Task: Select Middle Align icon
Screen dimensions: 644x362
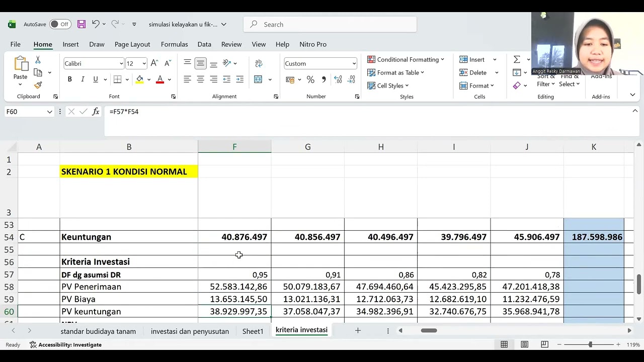Action: pos(200,63)
